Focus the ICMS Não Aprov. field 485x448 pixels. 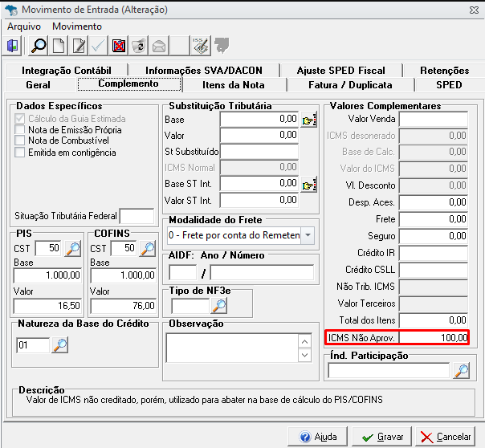pyautogui.click(x=434, y=337)
